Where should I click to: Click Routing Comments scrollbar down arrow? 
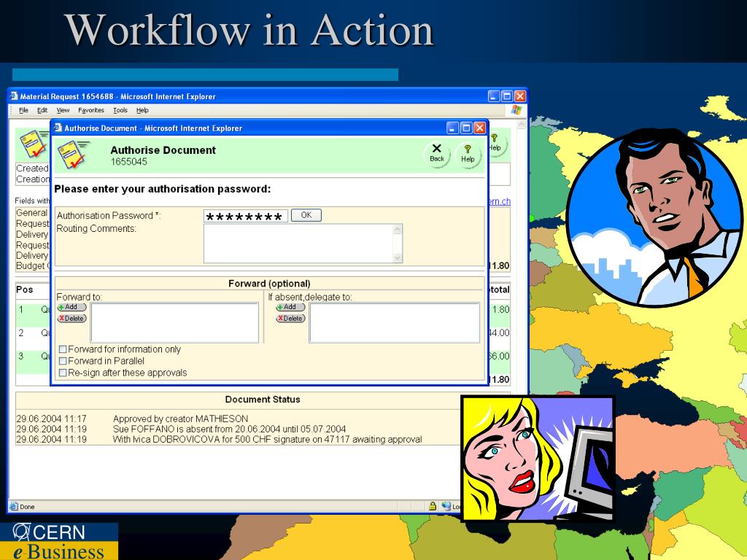398,257
